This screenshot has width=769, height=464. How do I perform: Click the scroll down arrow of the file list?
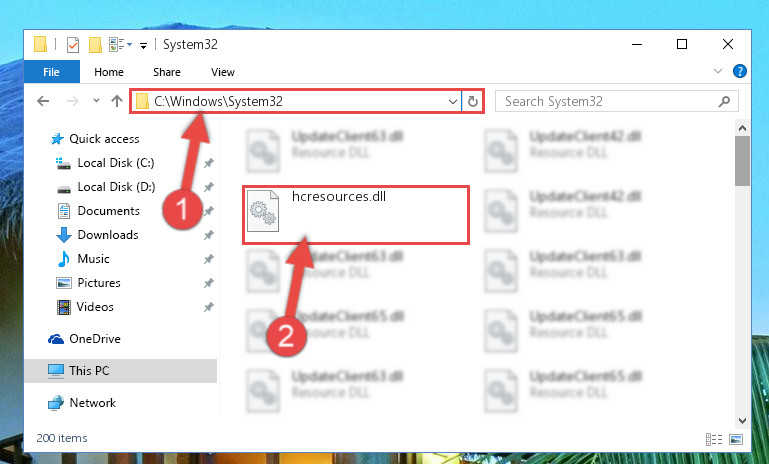(x=743, y=421)
